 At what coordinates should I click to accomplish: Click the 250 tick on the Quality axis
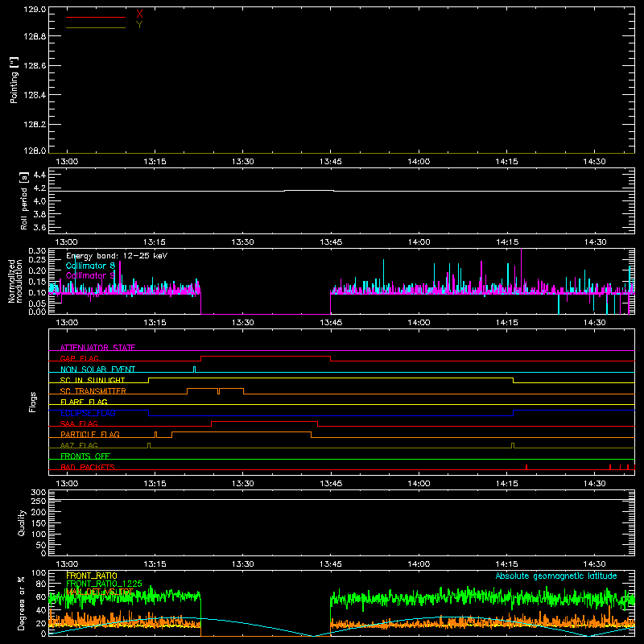click(x=39, y=501)
